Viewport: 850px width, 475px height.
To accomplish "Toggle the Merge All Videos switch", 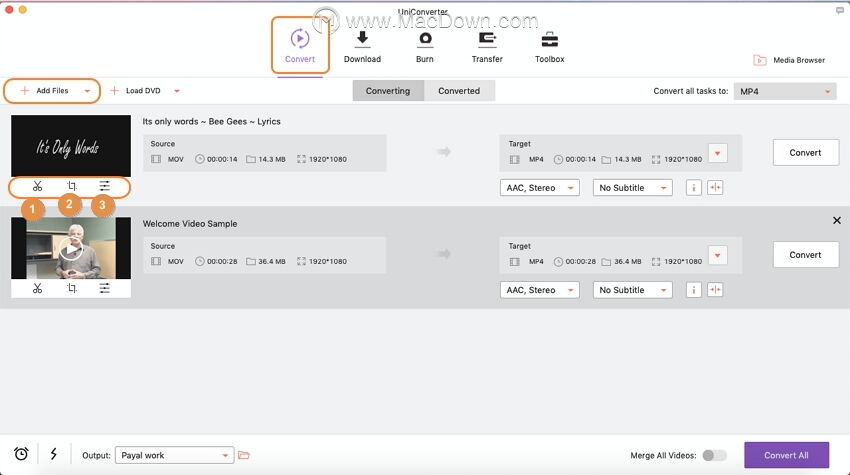I will 714,455.
